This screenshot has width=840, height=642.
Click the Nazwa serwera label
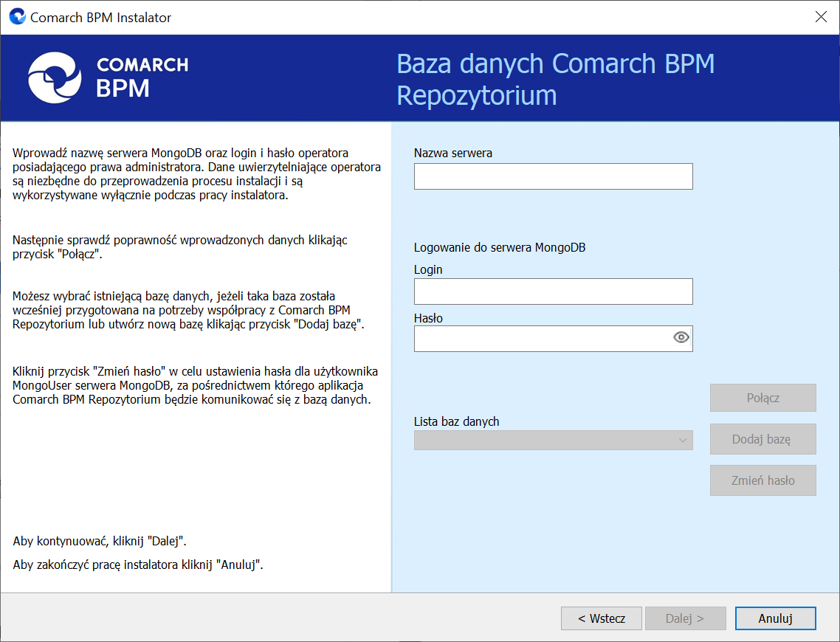(x=452, y=153)
